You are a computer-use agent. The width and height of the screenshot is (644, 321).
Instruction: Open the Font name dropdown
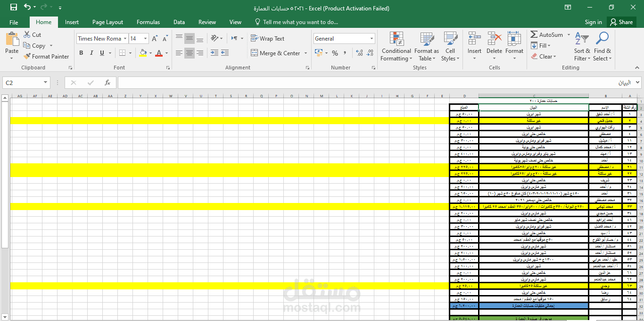[125, 39]
